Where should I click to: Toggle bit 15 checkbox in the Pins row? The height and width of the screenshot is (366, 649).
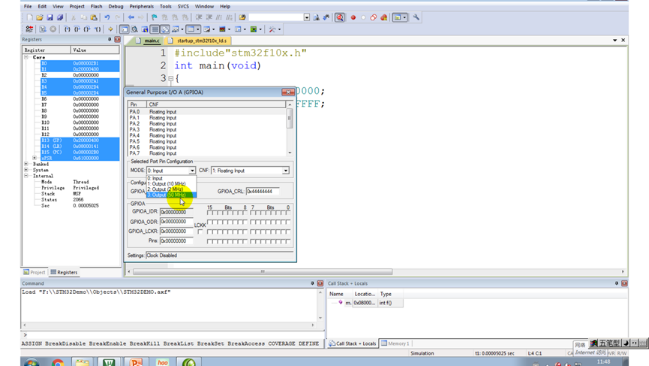point(210,241)
